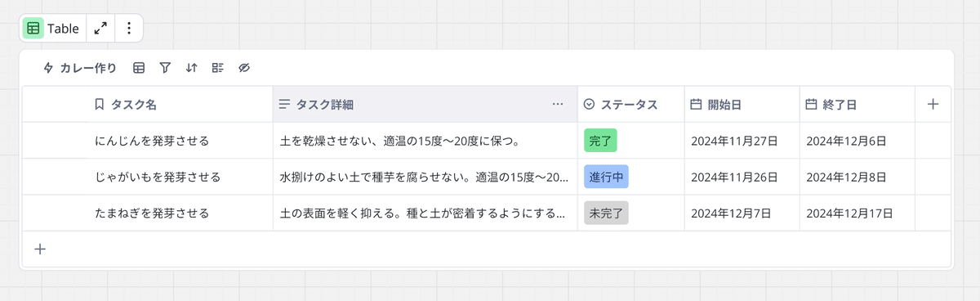Select the ステータス column header
Image resolution: width=980 pixels, height=301 pixels.
click(x=630, y=104)
